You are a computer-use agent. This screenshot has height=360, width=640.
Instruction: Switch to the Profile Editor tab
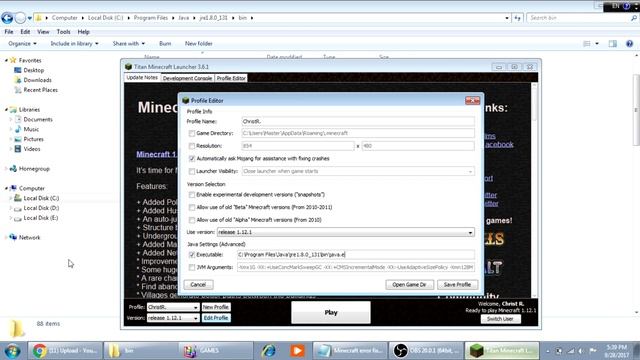click(x=231, y=78)
